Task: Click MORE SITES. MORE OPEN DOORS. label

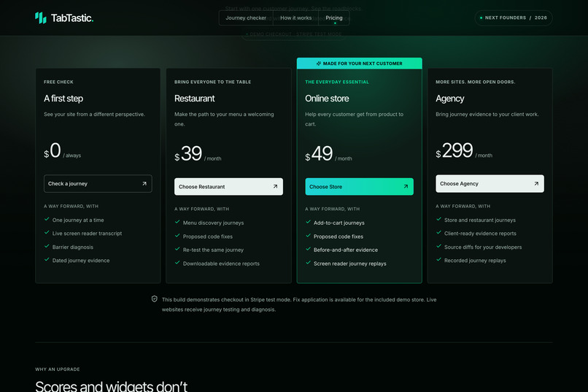Action: 475,82
